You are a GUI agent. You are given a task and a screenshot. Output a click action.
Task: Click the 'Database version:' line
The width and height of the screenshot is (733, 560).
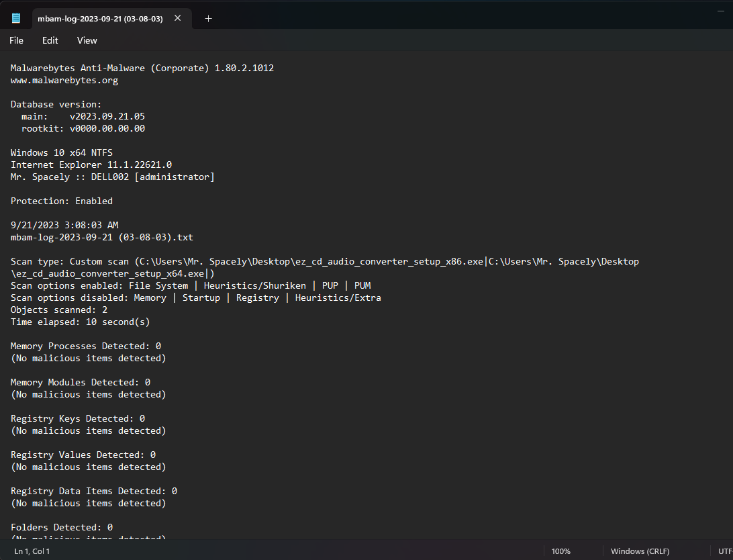click(56, 105)
